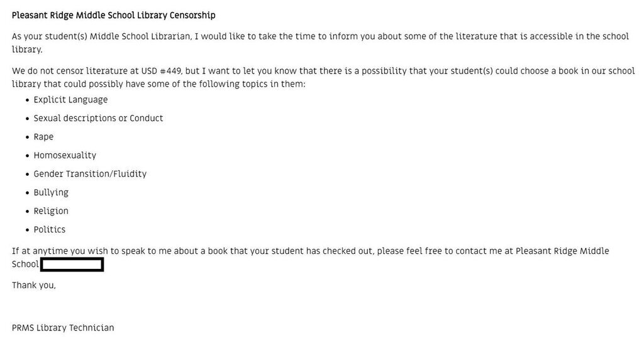The width and height of the screenshot is (644, 338).
Task: Select the "Bullying" list item
Action: pos(51,192)
